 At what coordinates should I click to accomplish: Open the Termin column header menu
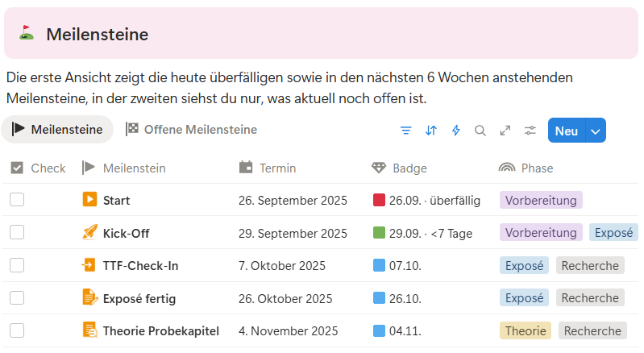pyautogui.click(x=268, y=168)
